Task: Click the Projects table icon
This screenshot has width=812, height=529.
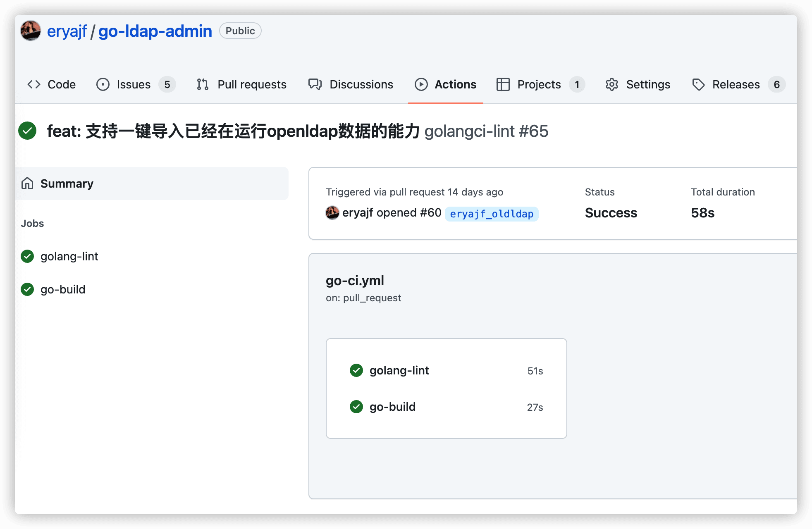Action: pos(503,84)
